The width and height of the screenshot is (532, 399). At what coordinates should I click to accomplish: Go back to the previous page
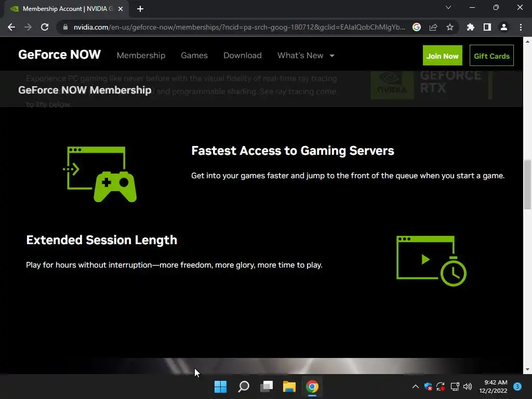[x=11, y=27]
